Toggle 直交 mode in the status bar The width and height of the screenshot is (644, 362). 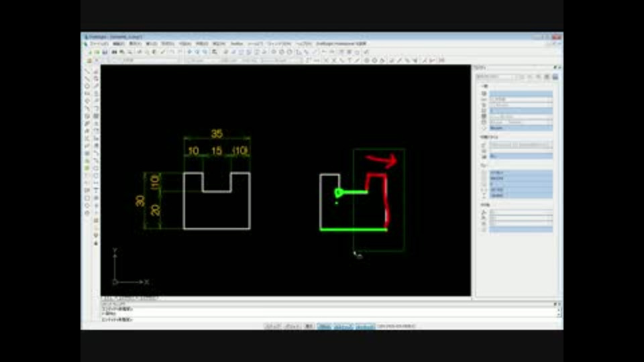tap(309, 326)
